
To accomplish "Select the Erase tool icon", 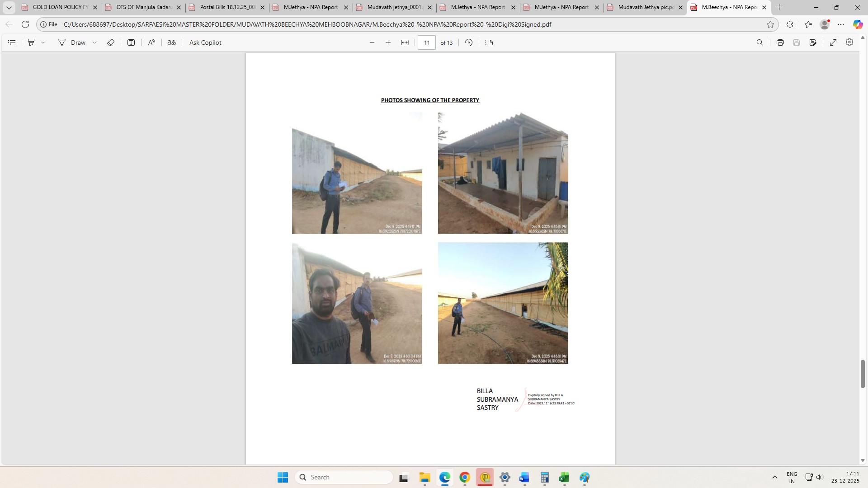I will click(110, 42).
